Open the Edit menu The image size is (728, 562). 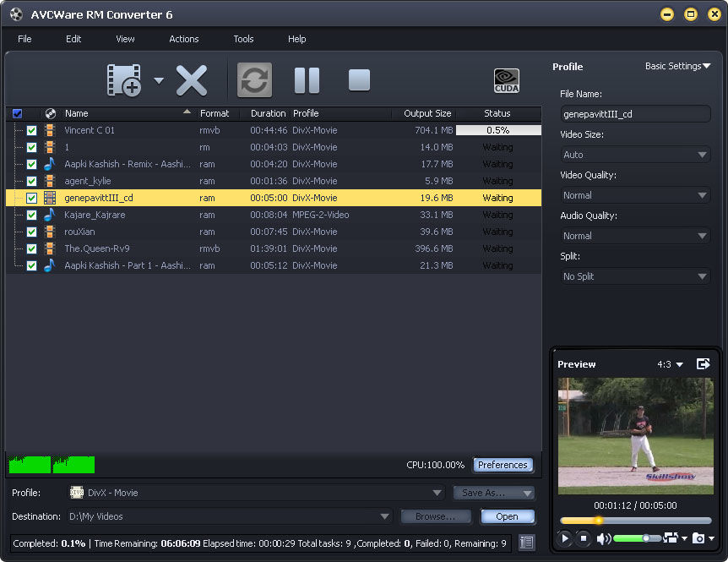tap(73, 39)
